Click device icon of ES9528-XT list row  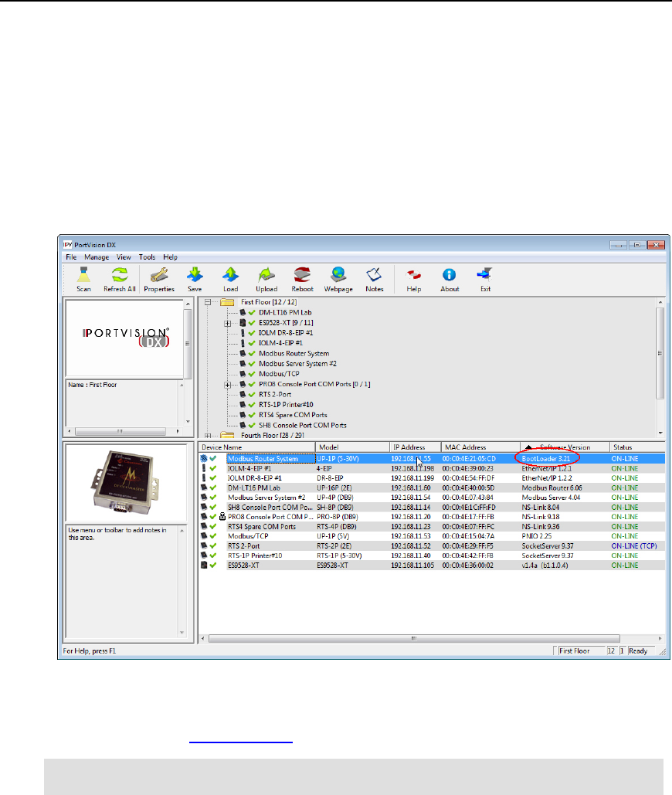click(204, 565)
